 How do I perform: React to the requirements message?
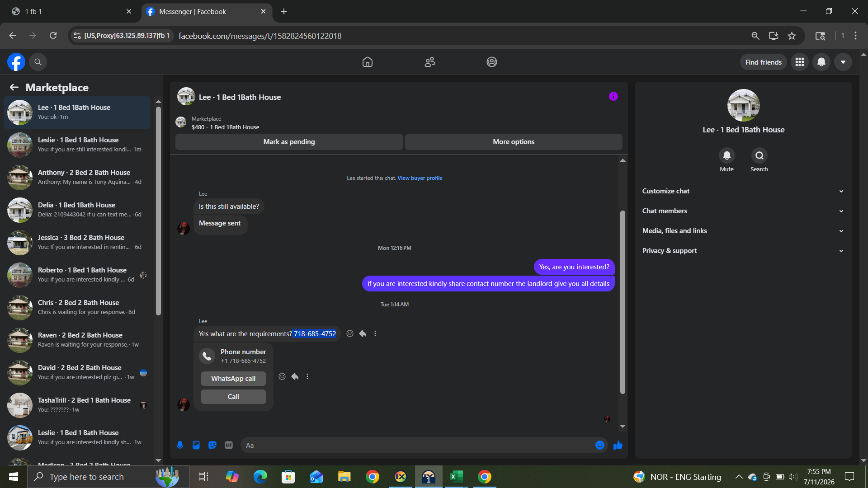coord(350,333)
